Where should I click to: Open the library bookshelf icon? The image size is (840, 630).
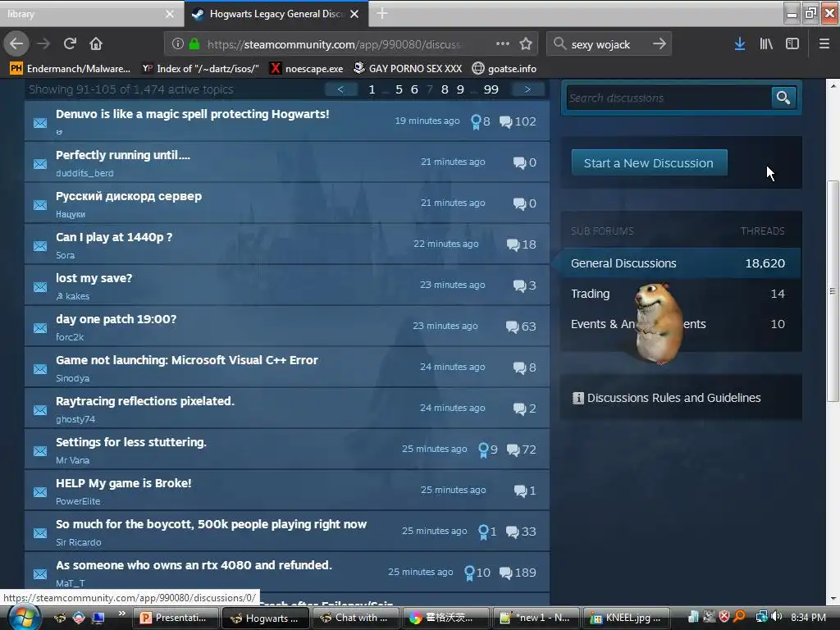766,44
